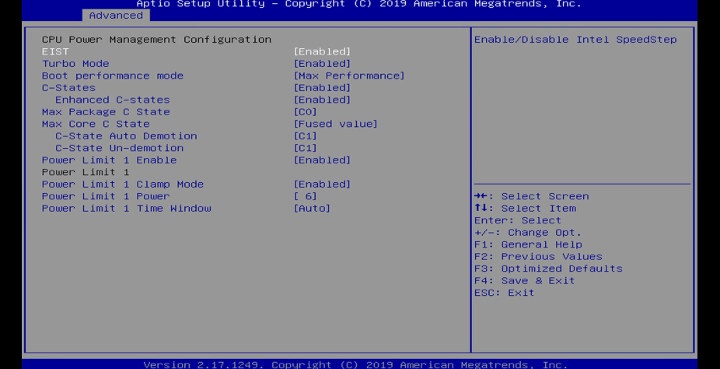720x369 pixels.
Task: Click the ESC: Exit hint text
Action: click(504, 292)
